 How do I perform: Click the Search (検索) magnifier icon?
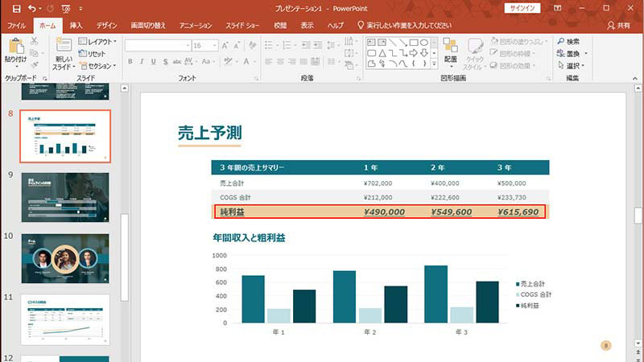click(559, 41)
